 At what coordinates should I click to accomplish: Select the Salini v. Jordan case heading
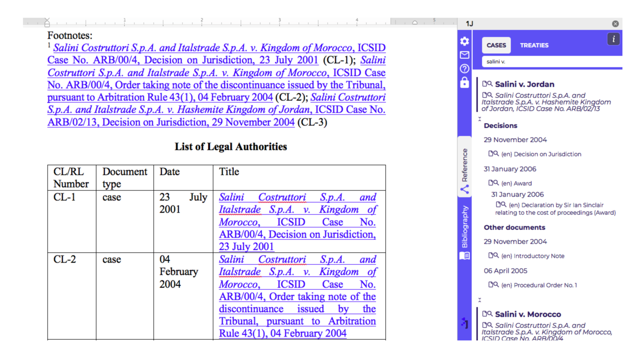[x=524, y=84]
